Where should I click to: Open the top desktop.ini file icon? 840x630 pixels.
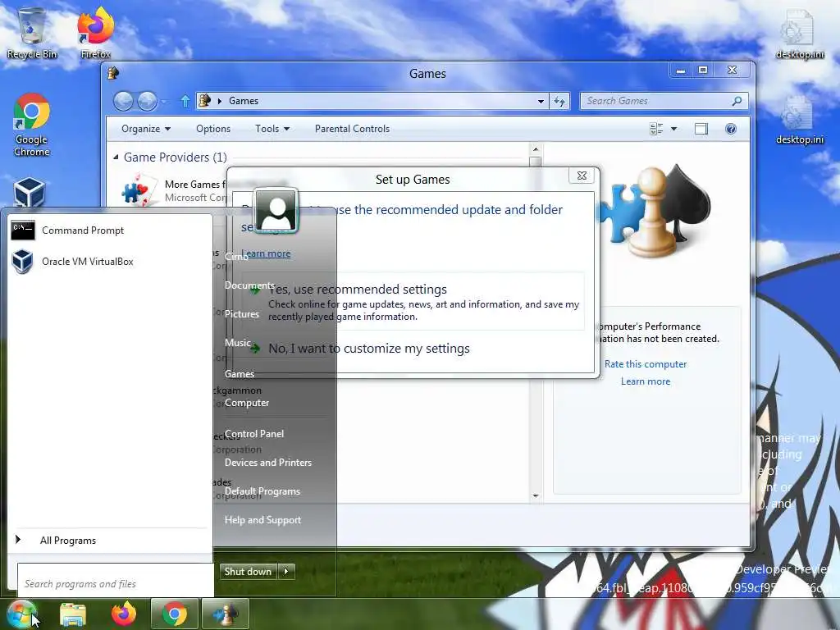(799, 33)
